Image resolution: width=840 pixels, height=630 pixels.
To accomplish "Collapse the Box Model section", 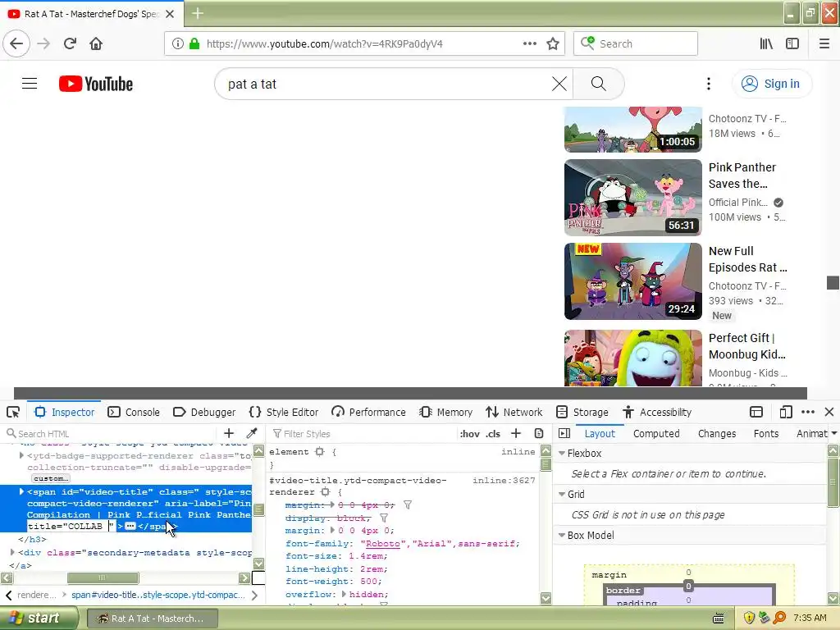I will tap(562, 535).
